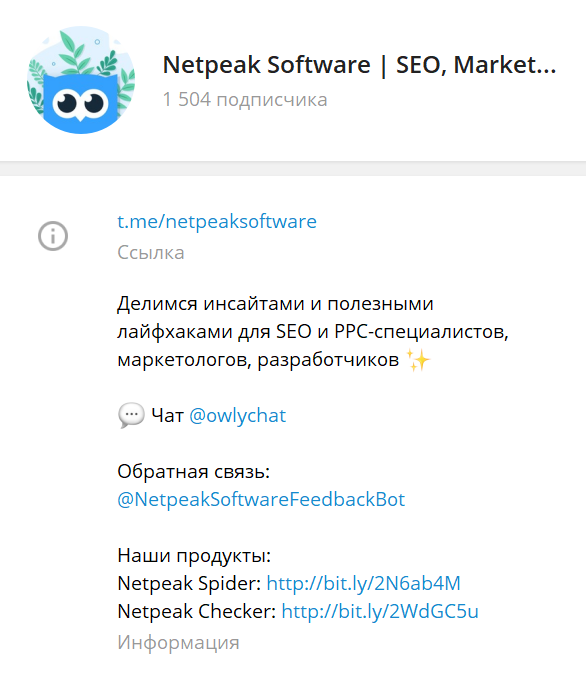Click the Наши продукты: heading text
Image resolution: width=586 pixels, height=682 pixels.
coord(194,555)
